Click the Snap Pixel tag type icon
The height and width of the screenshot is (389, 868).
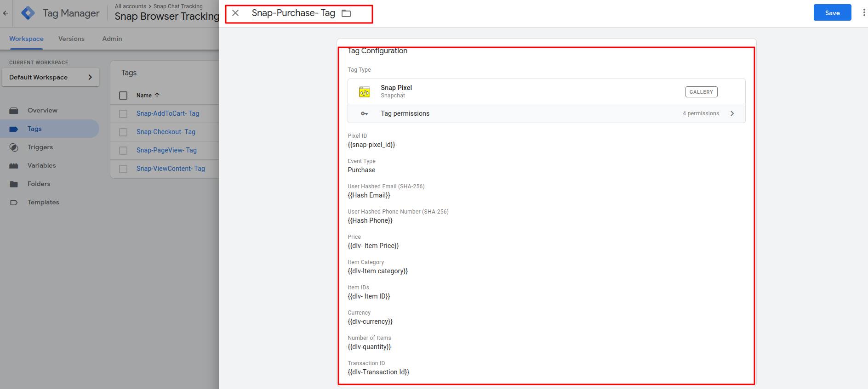[365, 92]
